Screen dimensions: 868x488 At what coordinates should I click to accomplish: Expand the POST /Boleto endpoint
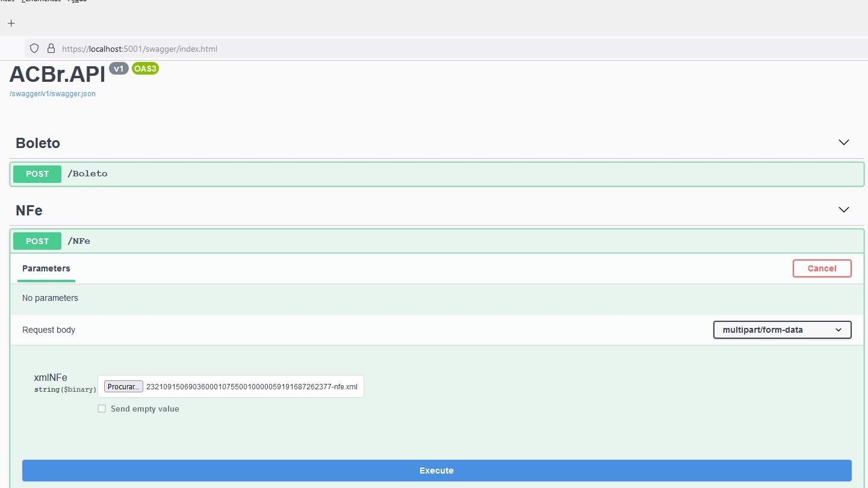click(437, 174)
